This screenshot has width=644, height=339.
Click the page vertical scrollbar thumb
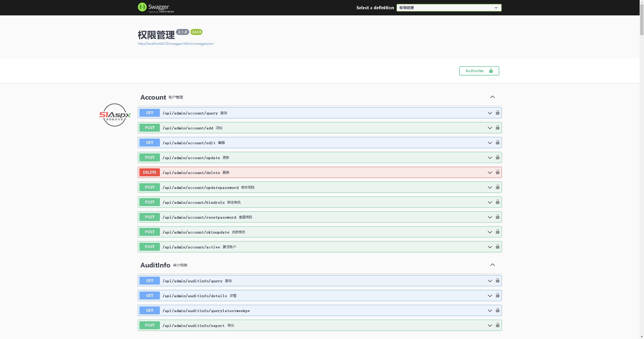(642, 19)
